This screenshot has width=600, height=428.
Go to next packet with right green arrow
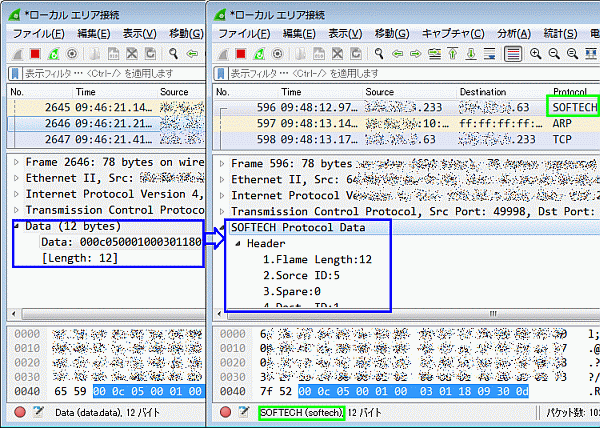(417, 54)
